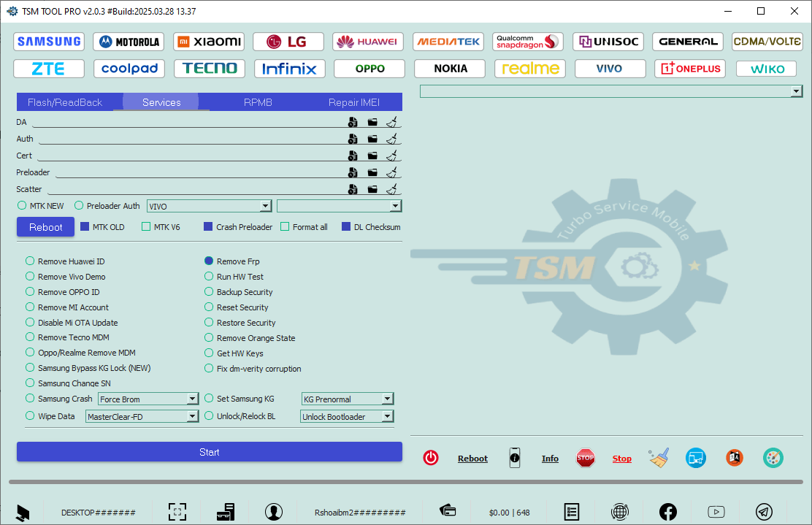Open the VIVO brand dropdown

(x=266, y=206)
